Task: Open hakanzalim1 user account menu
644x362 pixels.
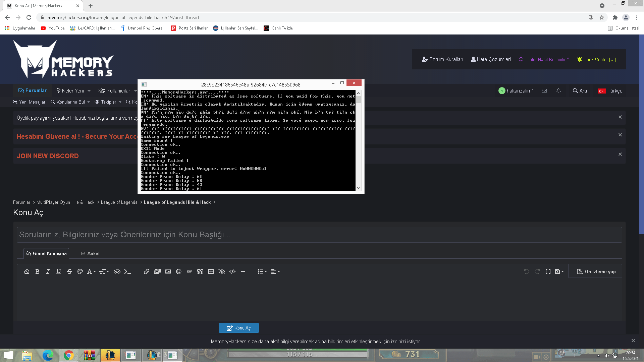Action: point(516,91)
